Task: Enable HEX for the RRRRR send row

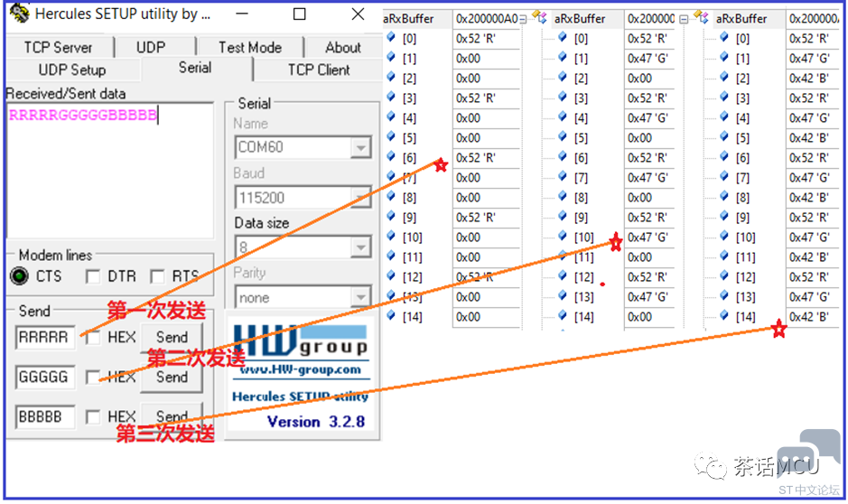Action: coord(93,338)
